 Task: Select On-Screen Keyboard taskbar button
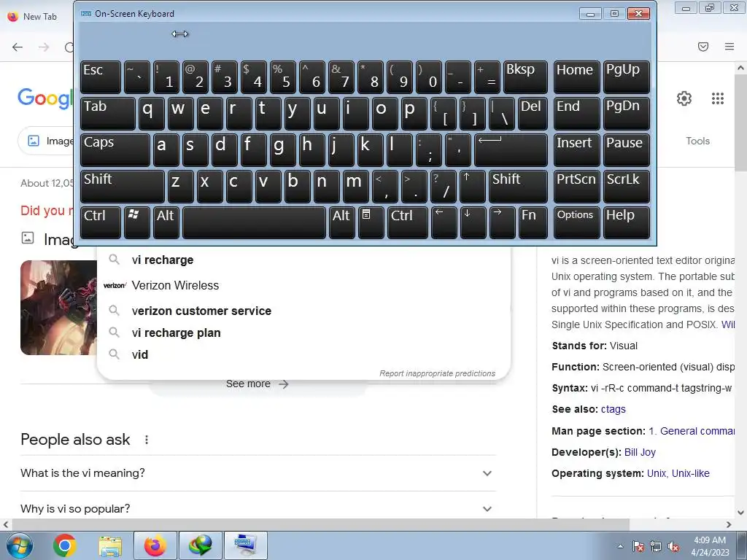(x=246, y=545)
